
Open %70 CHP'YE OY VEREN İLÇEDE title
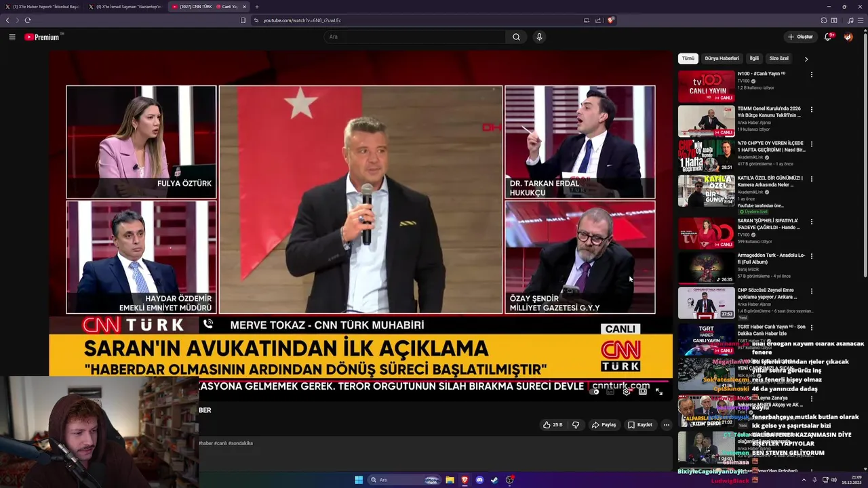[x=771, y=146]
